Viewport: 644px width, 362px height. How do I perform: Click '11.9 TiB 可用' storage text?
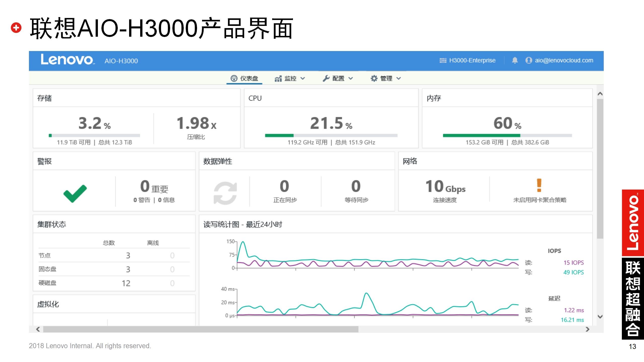click(73, 142)
